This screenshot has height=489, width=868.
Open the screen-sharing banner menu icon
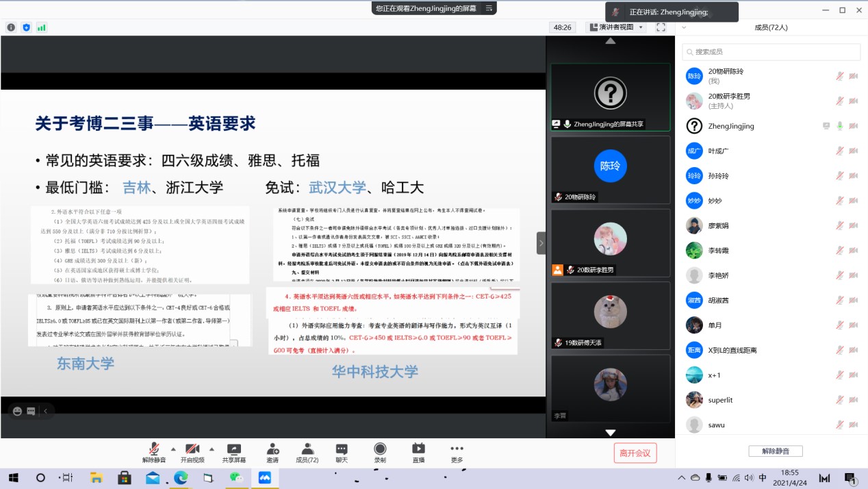tap(489, 8)
